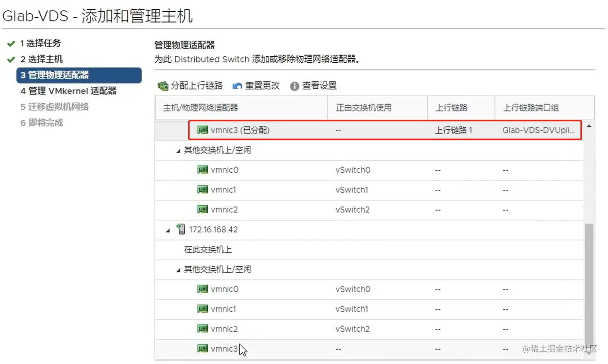
Task: Click the NIC icon of unassigned vmnic3 in the bottom row
Action: pyautogui.click(x=203, y=349)
